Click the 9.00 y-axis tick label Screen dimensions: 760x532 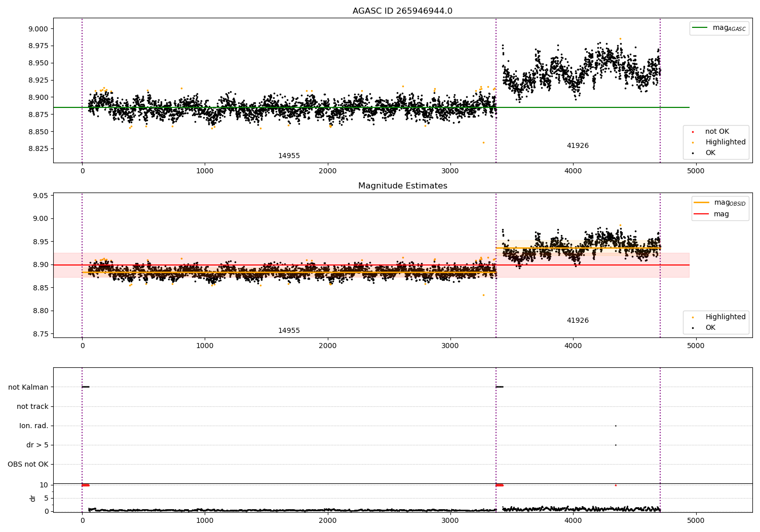tap(40, 219)
